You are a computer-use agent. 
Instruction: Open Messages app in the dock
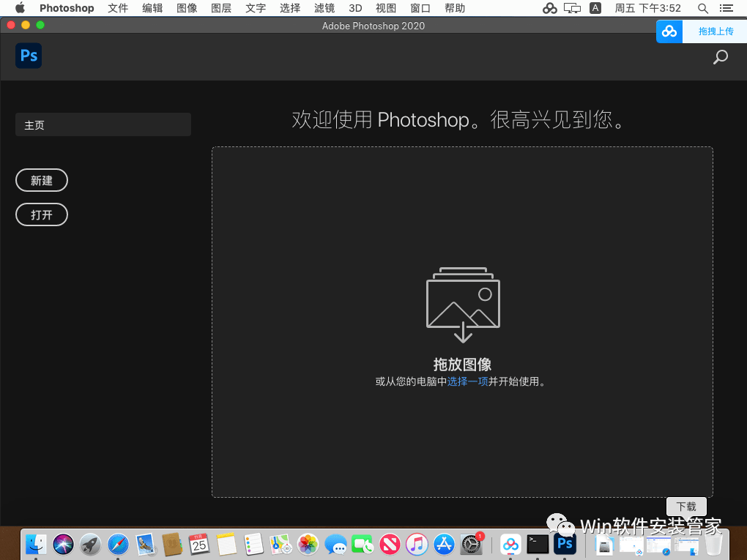335,545
